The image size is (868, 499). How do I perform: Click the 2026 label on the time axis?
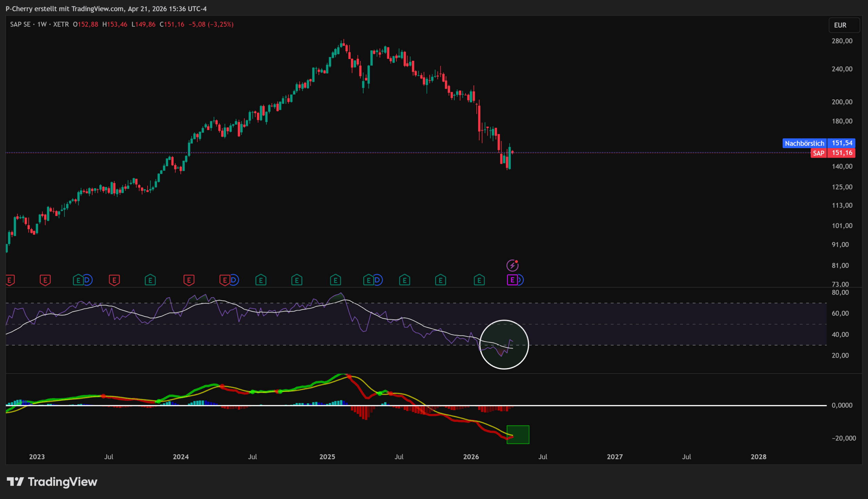471,457
